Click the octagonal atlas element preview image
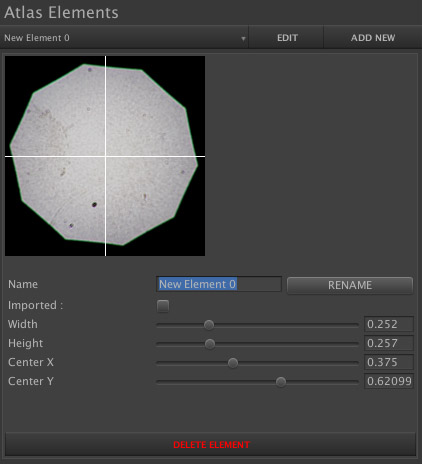Image resolution: width=422 pixels, height=464 pixels. pos(105,156)
